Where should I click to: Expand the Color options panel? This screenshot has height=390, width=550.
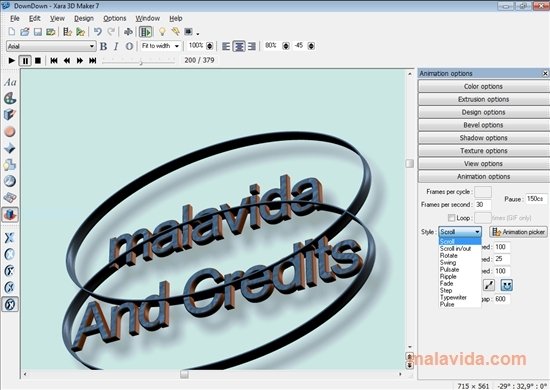point(483,86)
